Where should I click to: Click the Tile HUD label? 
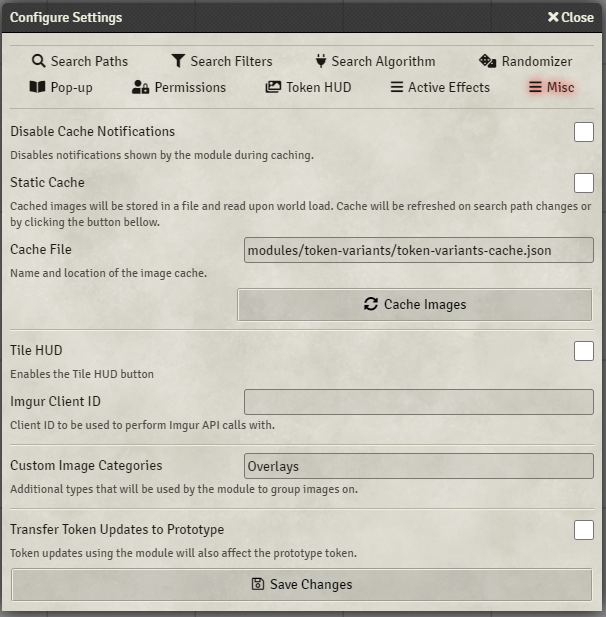36,350
